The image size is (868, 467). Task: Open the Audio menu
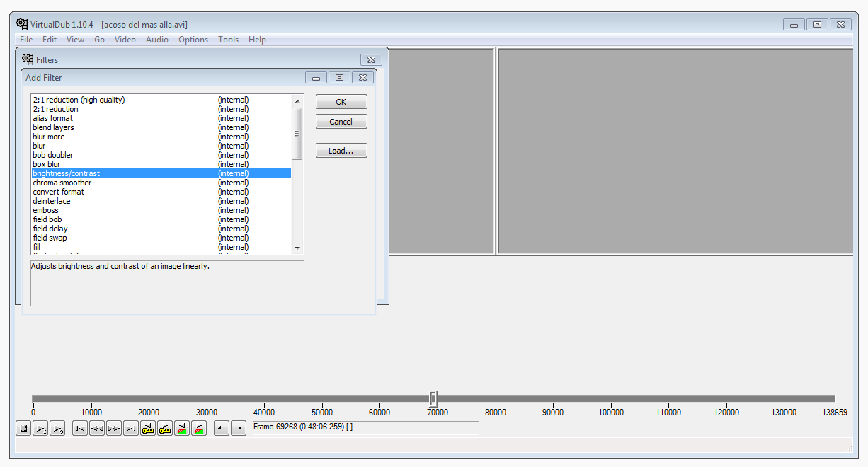tap(156, 40)
